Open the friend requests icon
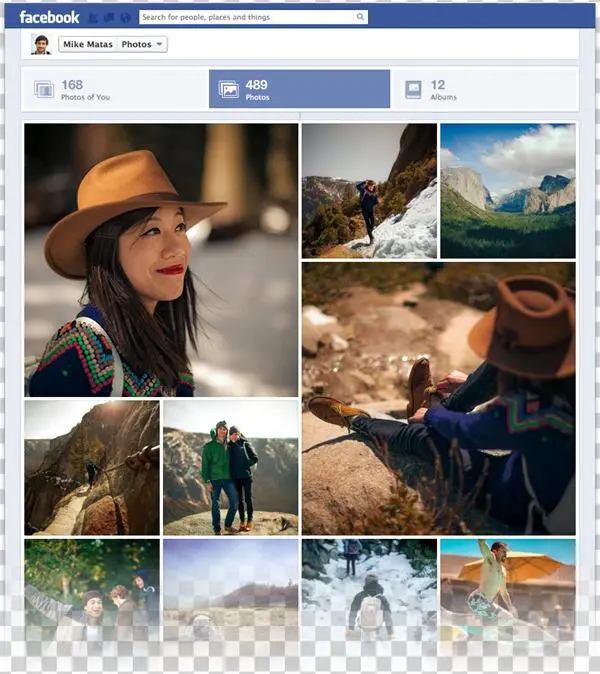Viewport: 600px width, 674px height. pyautogui.click(x=94, y=17)
